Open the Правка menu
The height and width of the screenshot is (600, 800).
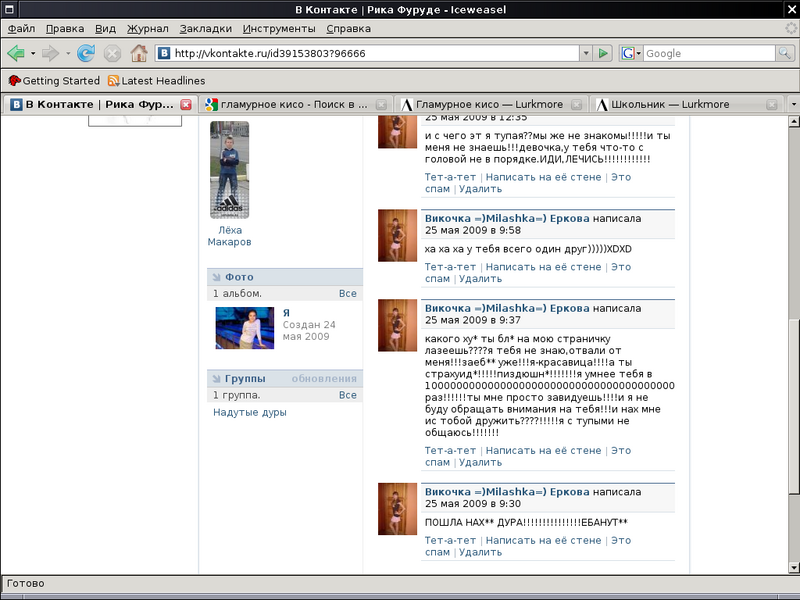tap(65, 29)
